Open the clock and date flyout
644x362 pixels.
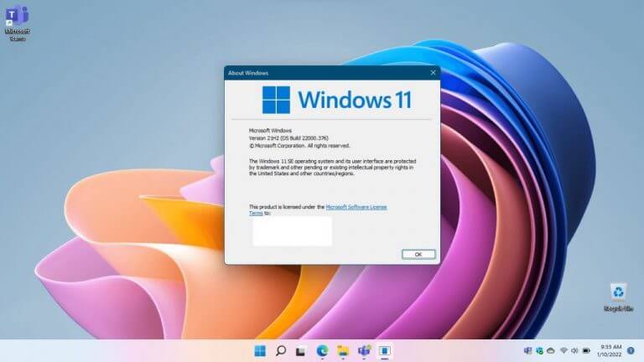(x=610, y=351)
